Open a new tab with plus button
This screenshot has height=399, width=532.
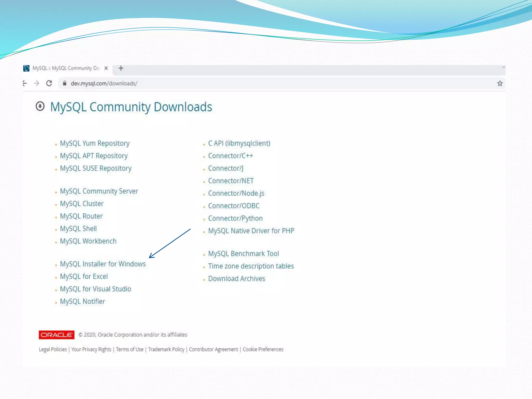click(x=121, y=68)
